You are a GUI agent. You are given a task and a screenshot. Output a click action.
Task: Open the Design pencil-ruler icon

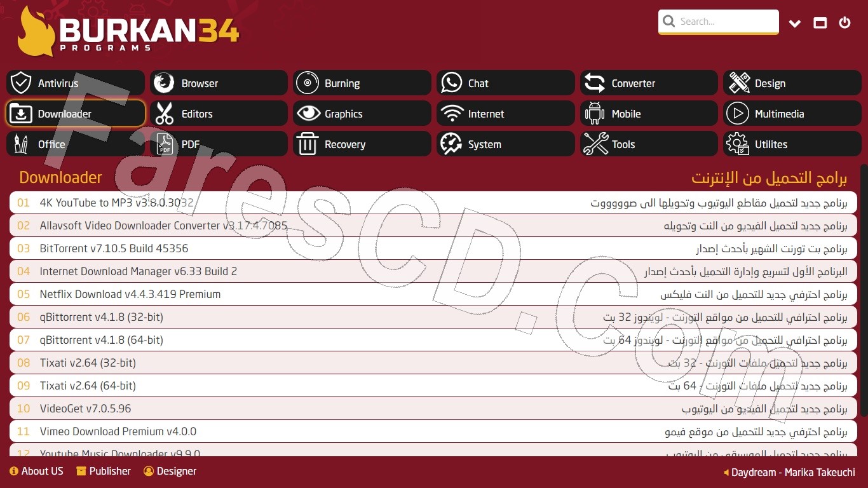point(738,83)
